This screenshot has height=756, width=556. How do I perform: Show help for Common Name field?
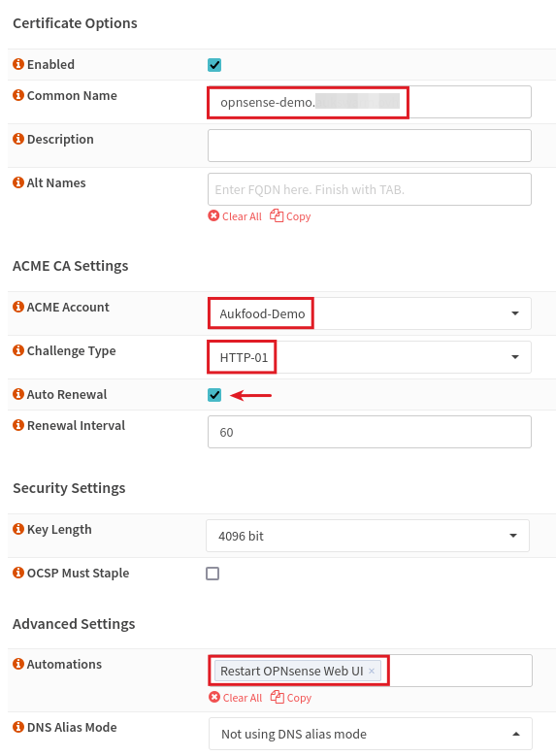click(18, 95)
